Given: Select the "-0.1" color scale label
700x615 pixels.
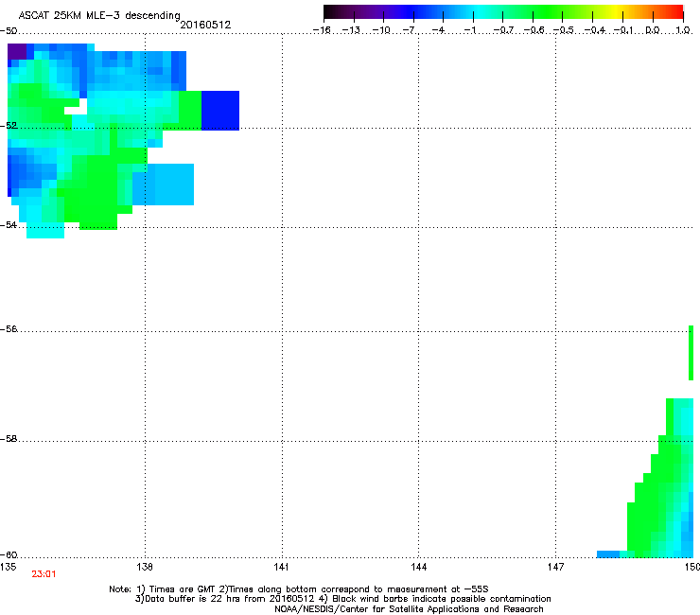Looking at the screenshot, I should (x=623, y=30).
